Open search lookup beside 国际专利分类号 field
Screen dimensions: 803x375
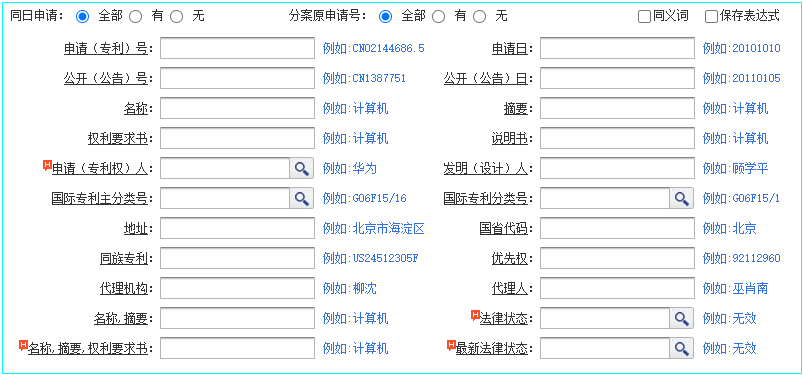coord(682,198)
